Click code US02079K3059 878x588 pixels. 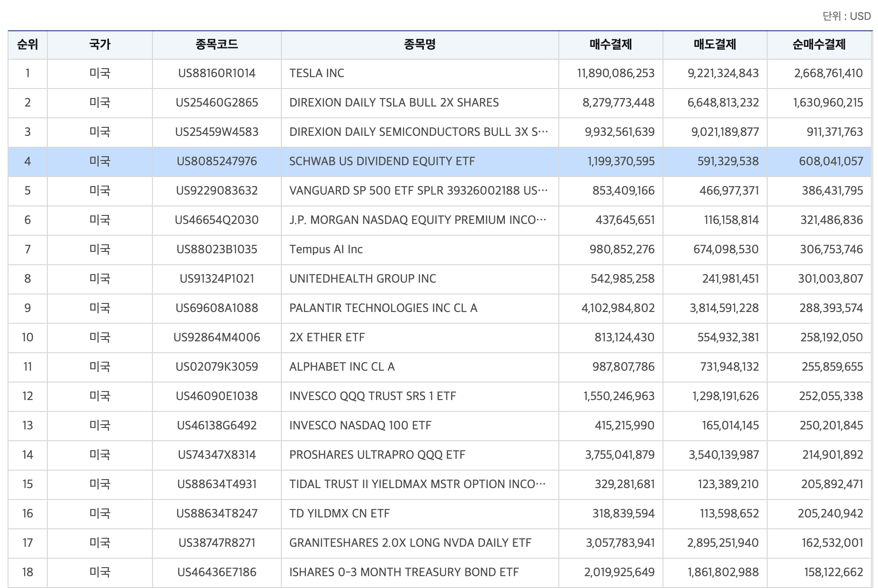pos(217,367)
